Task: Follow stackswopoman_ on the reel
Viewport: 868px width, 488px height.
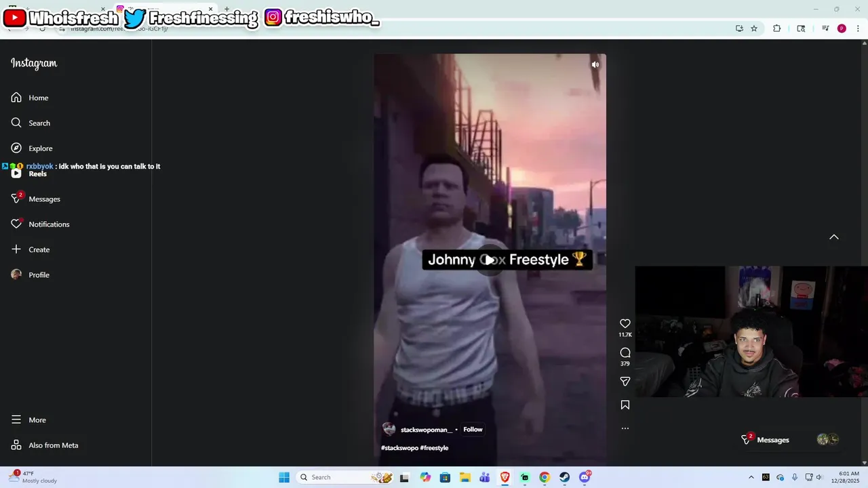Action: (x=473, y=430)
